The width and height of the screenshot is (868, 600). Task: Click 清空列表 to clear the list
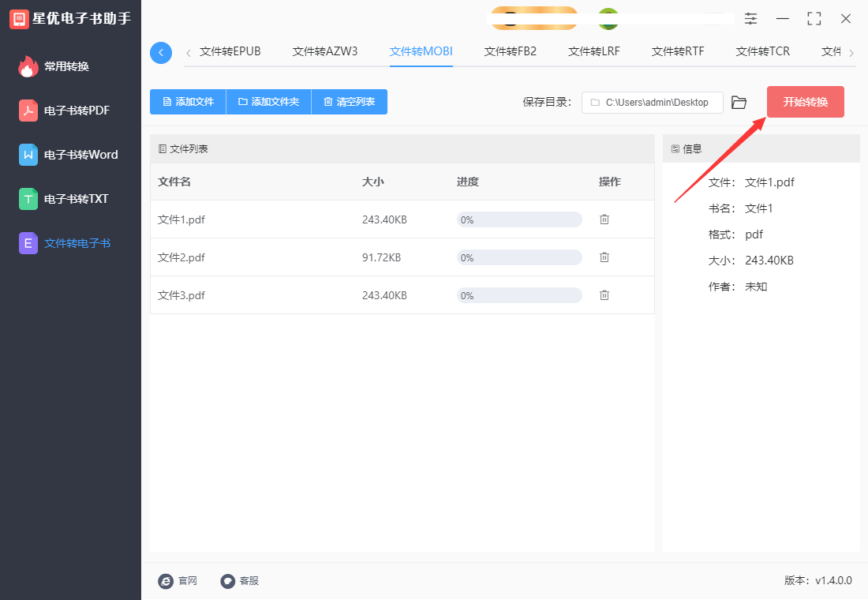point(349,101)
